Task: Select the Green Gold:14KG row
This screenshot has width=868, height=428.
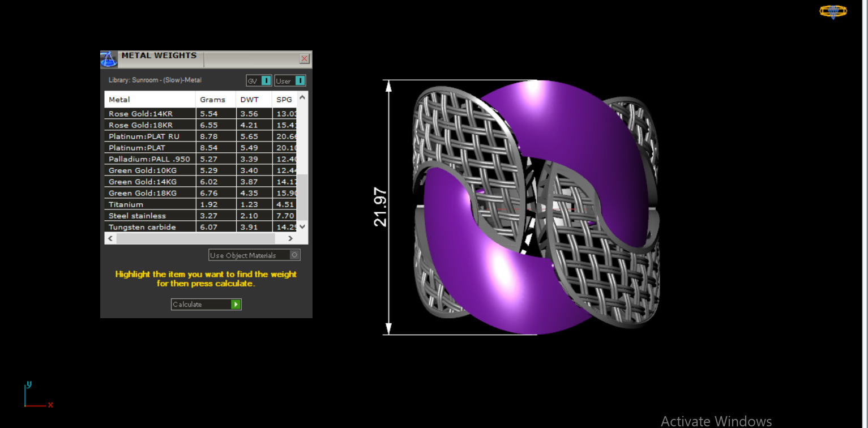Action: [x=200, y=182]
